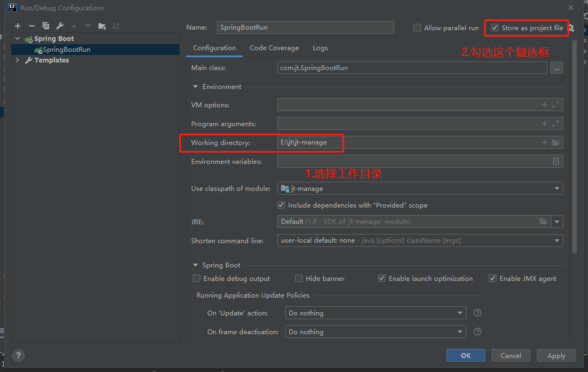Viewport: 588px width, 372px height.
Task: Expand the Templates tree node
Action: (18, 60)
